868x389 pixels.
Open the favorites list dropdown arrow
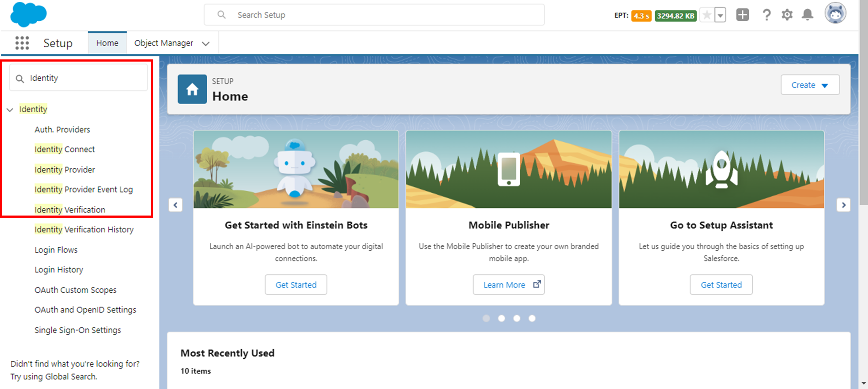point(720,15)
